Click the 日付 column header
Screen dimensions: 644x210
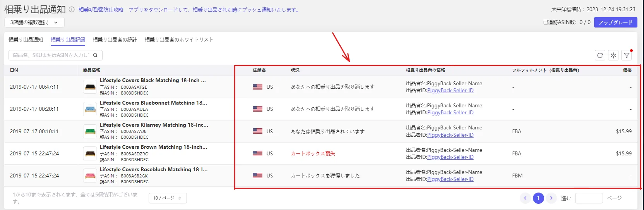click(14, 70)
